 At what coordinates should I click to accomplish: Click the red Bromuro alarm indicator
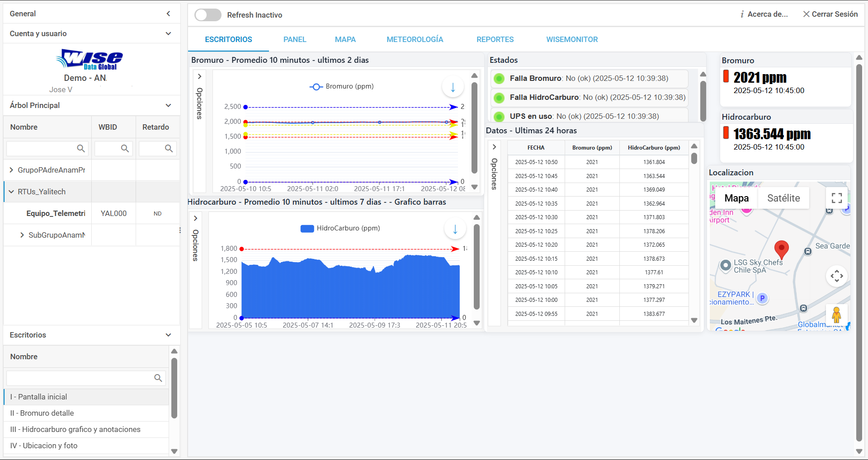726,76
